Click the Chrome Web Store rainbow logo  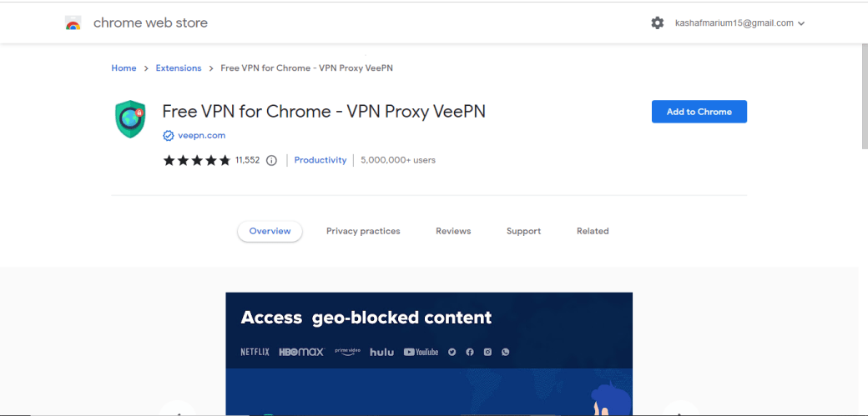click(73, 23)
